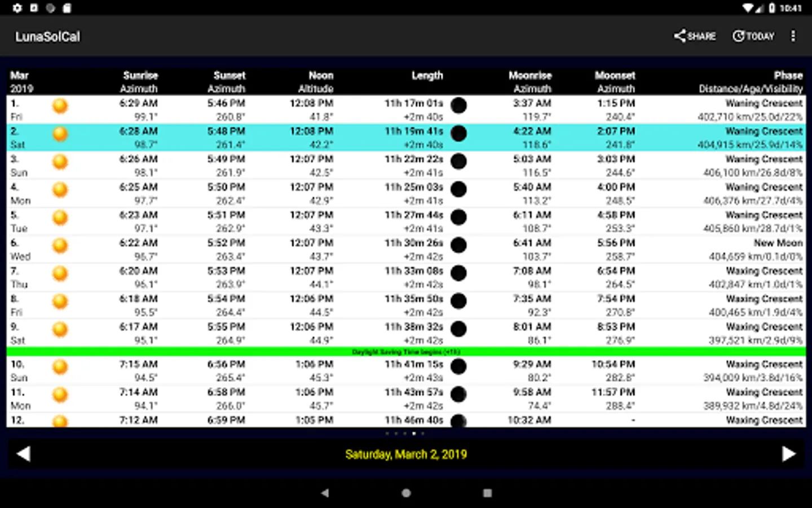Click moonset time 8:53 PM on March 9

point(616,327)
